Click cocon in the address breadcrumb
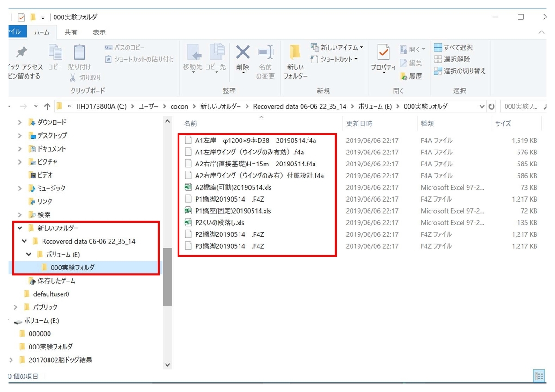This screenshot has width=555, height=392. point(179,106)
